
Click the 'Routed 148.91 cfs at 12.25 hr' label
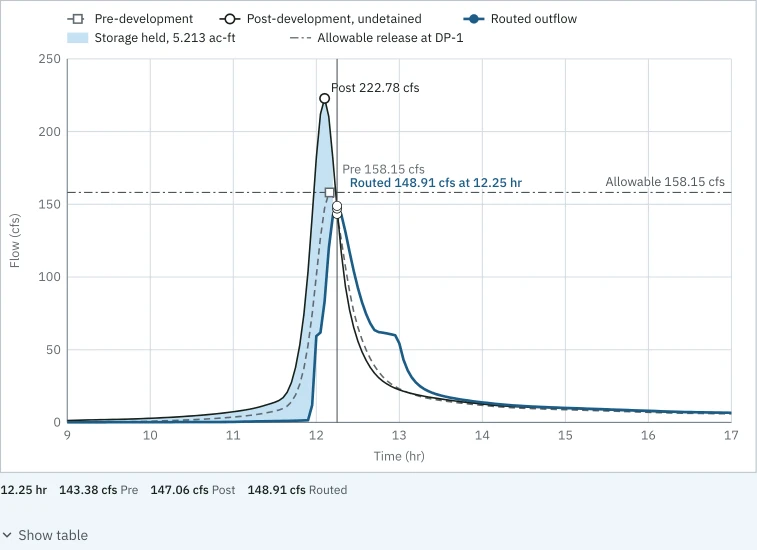click(435, 183)
